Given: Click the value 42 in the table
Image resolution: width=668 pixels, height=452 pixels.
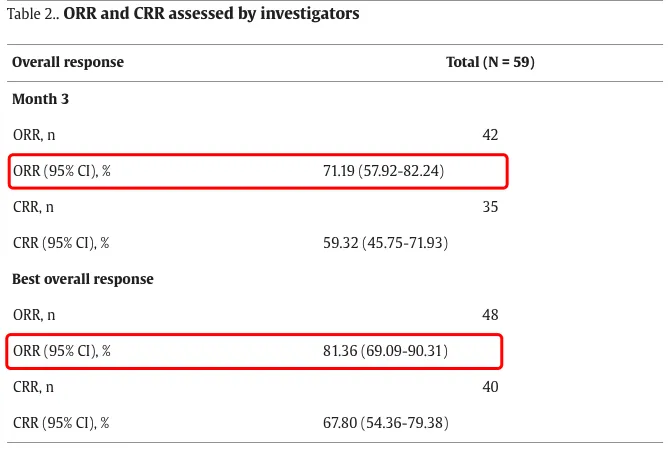Looking at the screenshot, I should point(490,135).
